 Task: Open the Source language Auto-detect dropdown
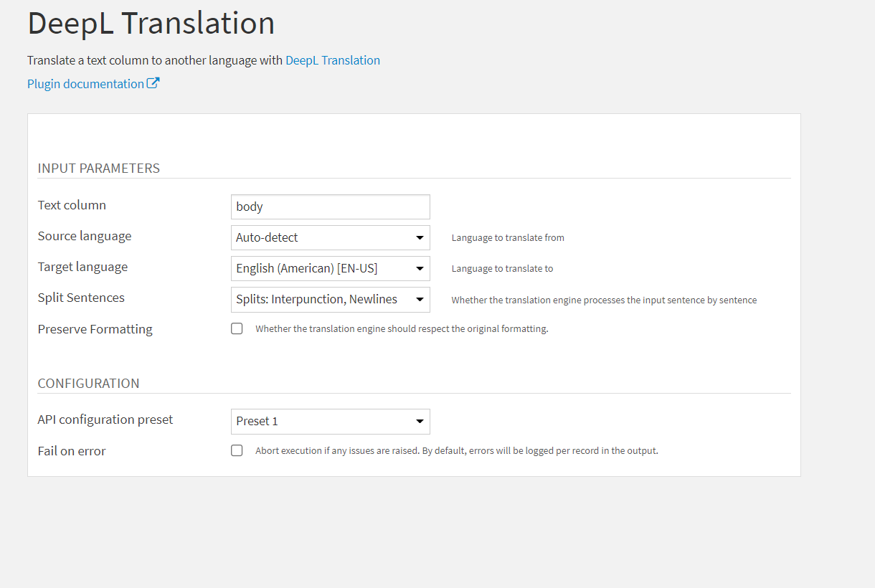click(330, 237)
